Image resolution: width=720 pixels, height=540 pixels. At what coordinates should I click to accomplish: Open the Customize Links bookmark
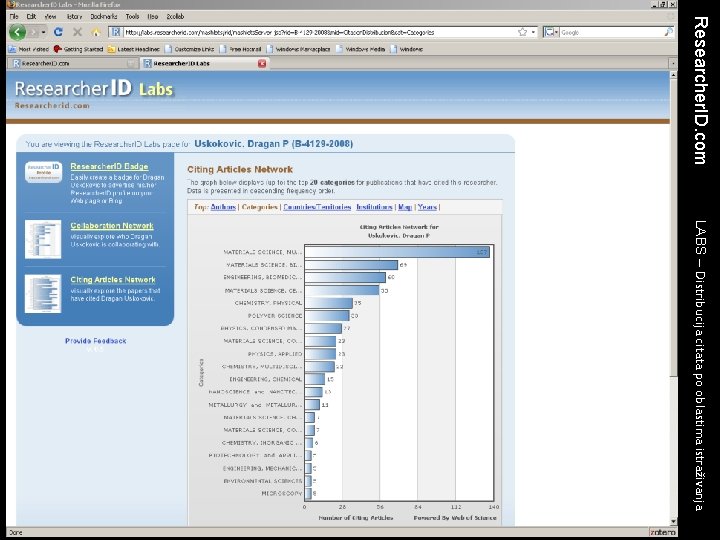[x=190, y=49]
